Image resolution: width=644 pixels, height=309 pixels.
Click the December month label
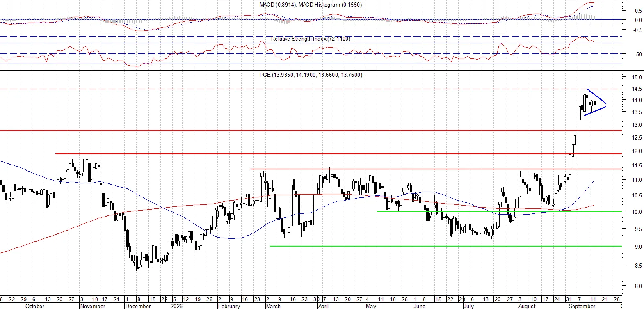click(x=138, y=306)
